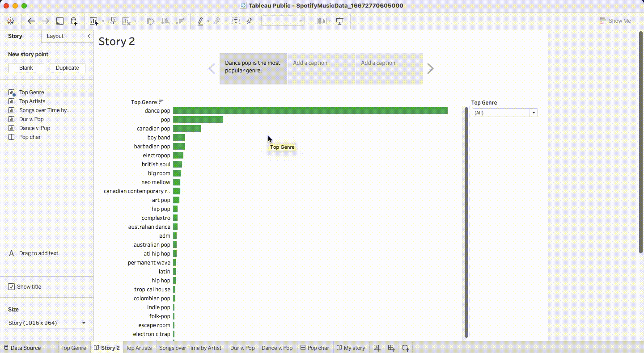Save the workbook with the floppy disk icon

coord(60,21)
